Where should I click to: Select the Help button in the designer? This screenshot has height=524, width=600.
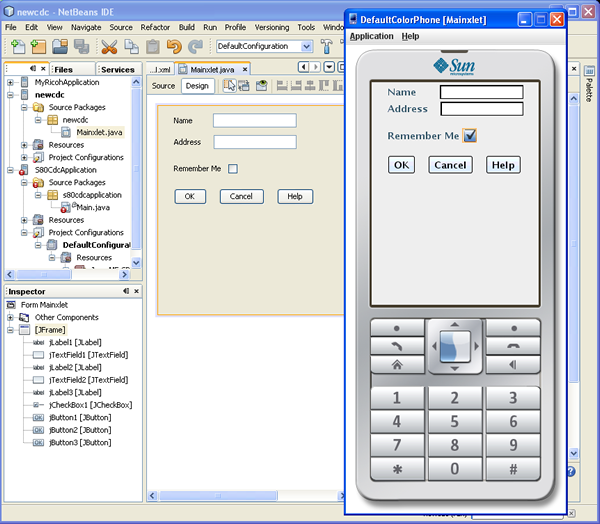click(295, 196)
